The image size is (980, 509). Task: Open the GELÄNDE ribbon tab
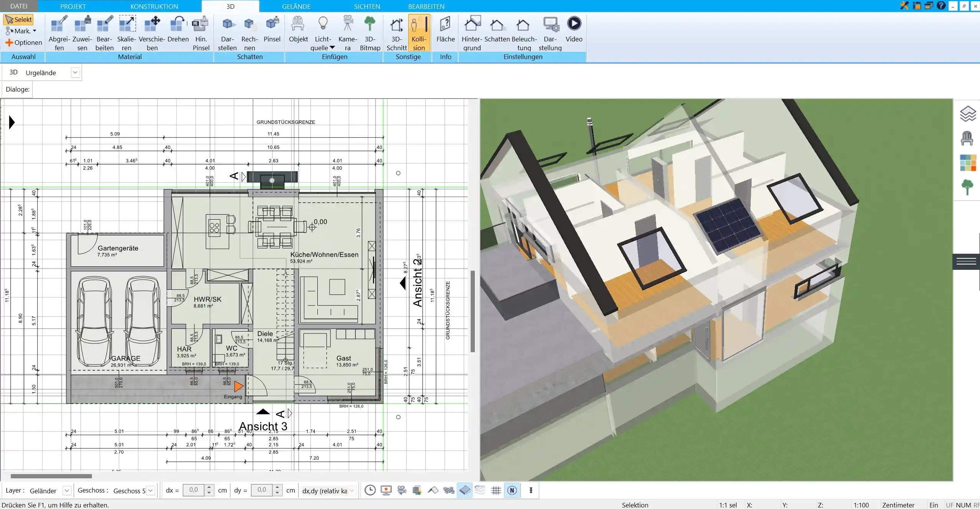point(296,6)
